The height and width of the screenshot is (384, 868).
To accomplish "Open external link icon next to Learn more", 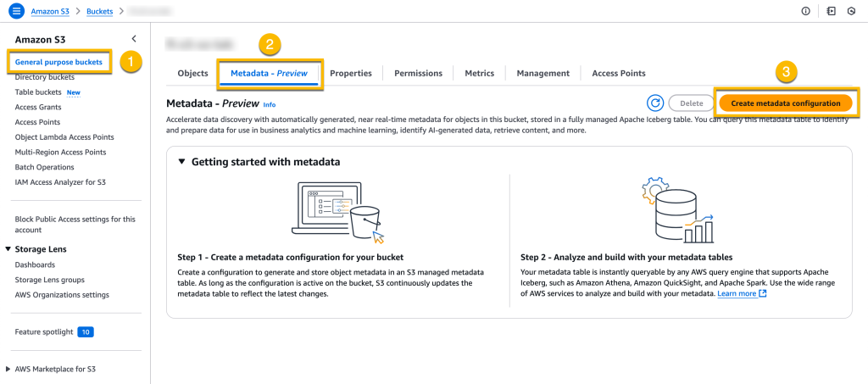I will click(763, 293).
